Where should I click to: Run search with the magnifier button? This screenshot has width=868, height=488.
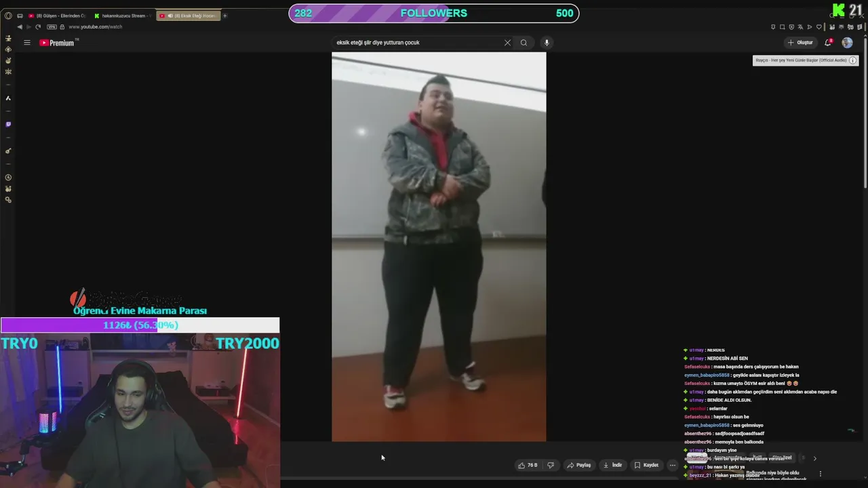pos(524,43)
